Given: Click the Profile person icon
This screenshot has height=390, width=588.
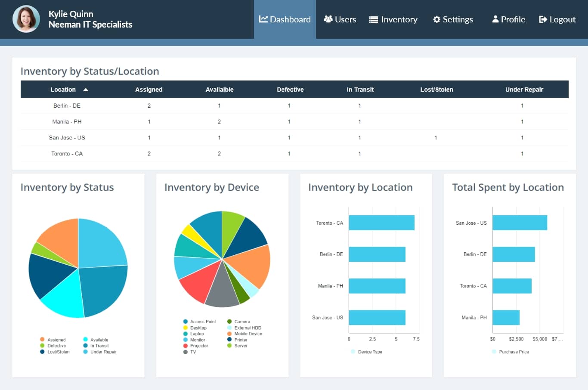Looking at the screenshot, I should click(495, 19).
